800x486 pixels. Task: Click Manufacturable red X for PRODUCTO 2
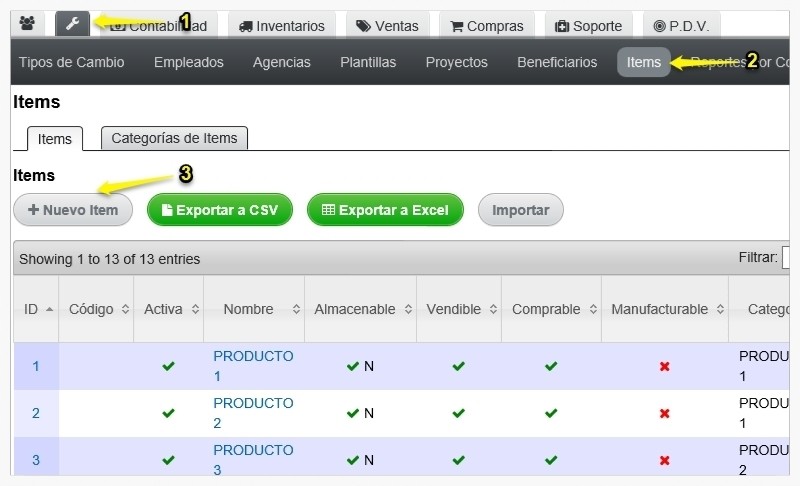coord(664,413)
